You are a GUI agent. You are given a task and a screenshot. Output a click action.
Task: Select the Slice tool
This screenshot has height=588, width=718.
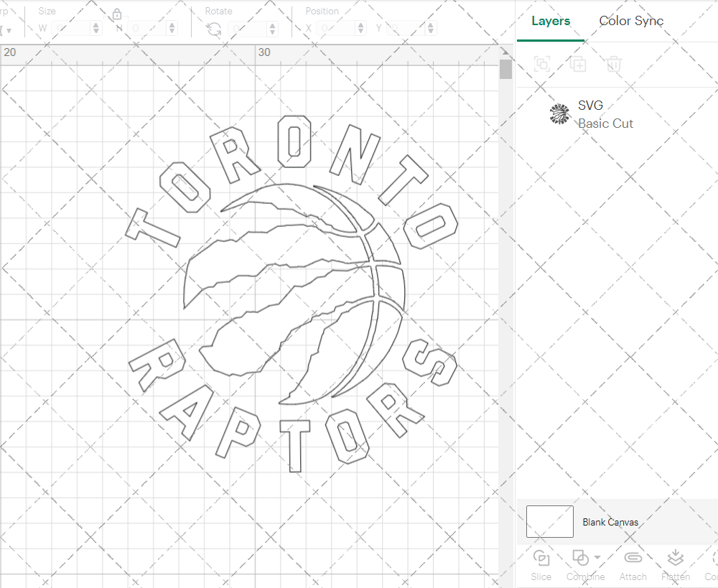coord(541,565)
